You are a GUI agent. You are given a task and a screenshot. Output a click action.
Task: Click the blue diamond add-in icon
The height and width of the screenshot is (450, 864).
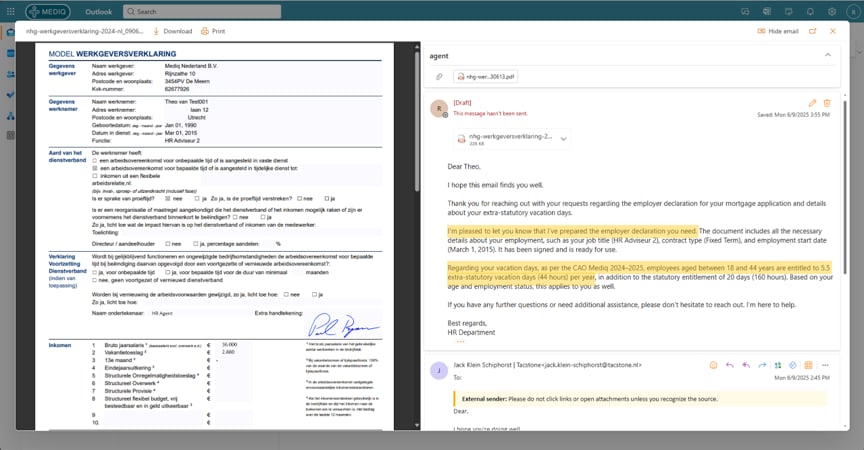coord(793,365)
